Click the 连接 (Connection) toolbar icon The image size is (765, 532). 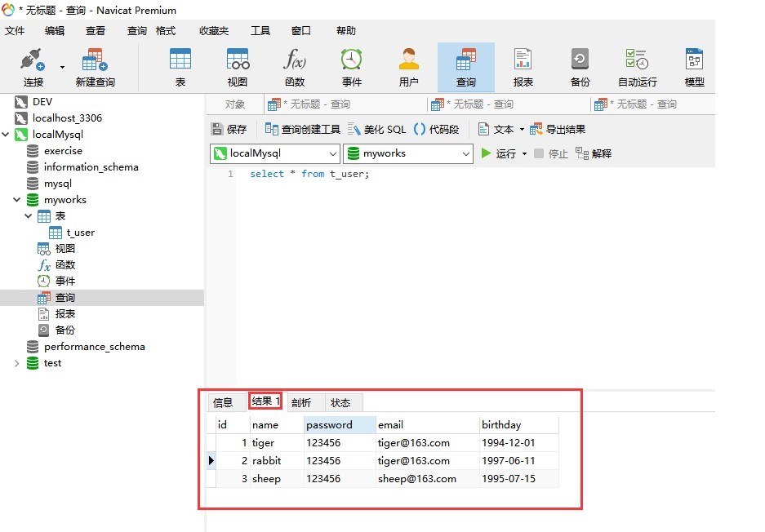[x=33, y=67]
